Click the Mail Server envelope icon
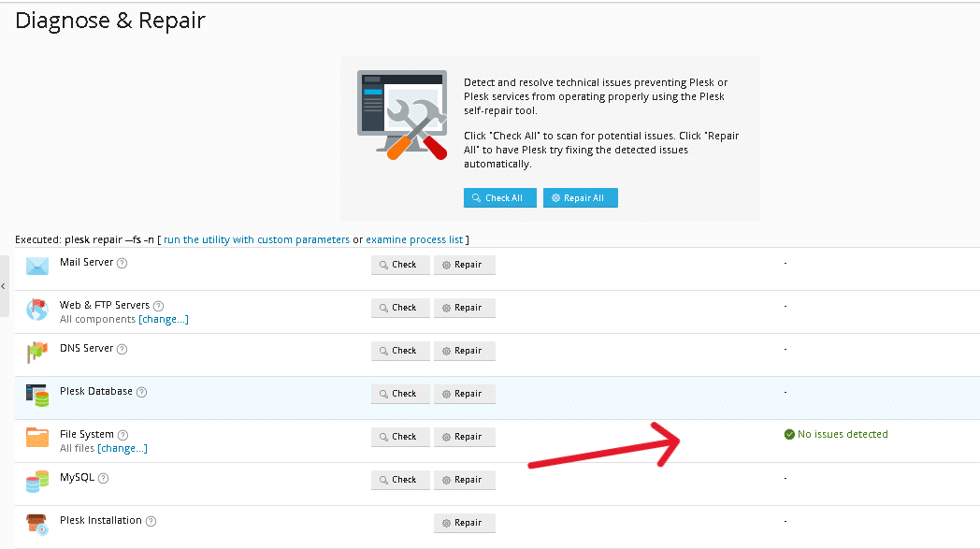Image resolution: width=980 pixels, height=549 pixels. point(37,267)
